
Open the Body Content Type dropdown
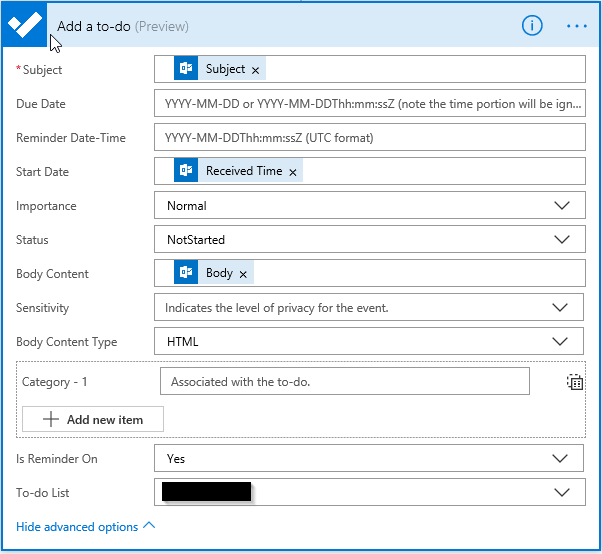coord(562,342)
